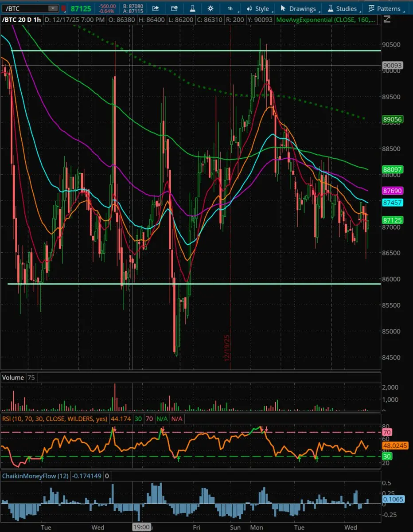The height and width of the screenshot is (532, 413).
Task: Click the Mon label on time axis
Action: point(257,528)
